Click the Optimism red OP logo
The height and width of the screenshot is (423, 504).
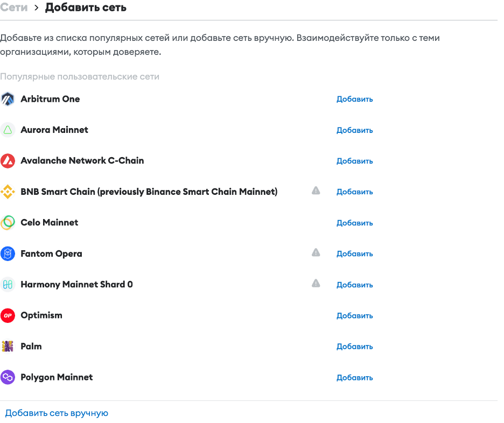pos(8,315)
